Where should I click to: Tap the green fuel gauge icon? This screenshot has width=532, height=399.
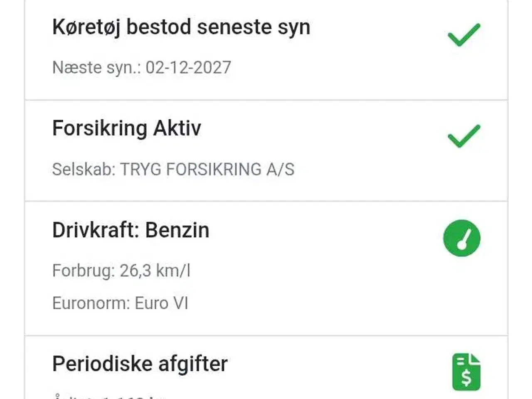pyautogui.click(x=462, y=238)
